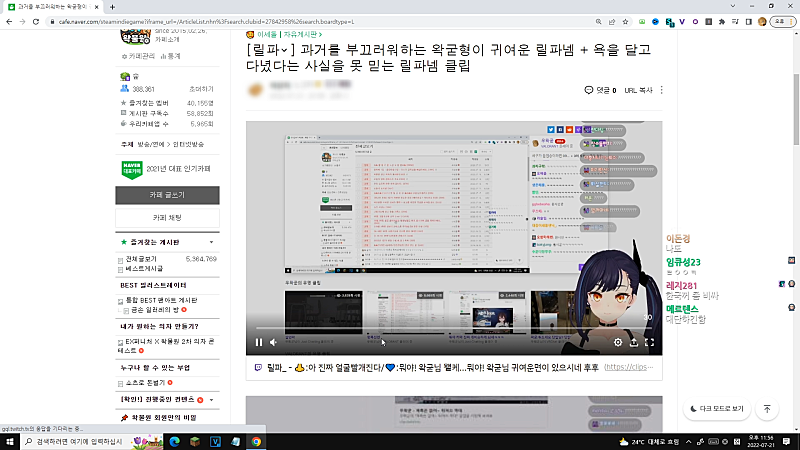The height and width of the screenshot is (450, 800).
Task: Open the tab search dropdown chevron
Action: click(733, 6)
